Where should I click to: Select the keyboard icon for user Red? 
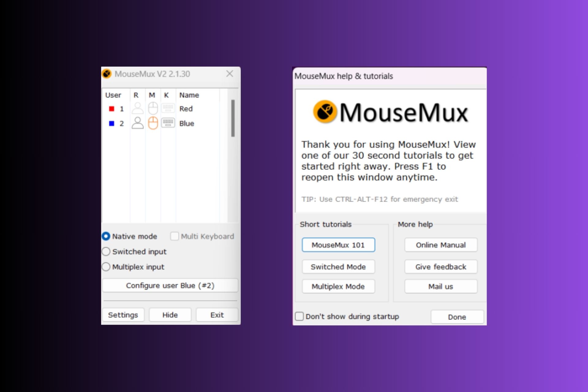tap(168, 108)
